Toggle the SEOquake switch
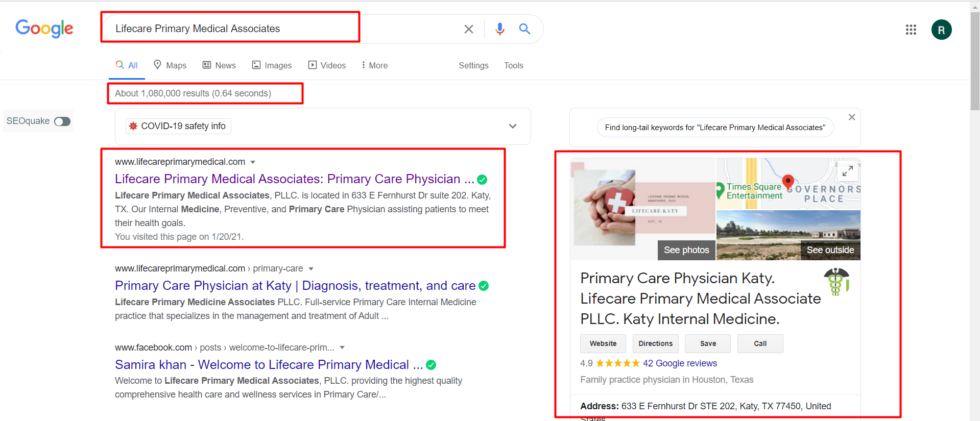 point(62,121)
